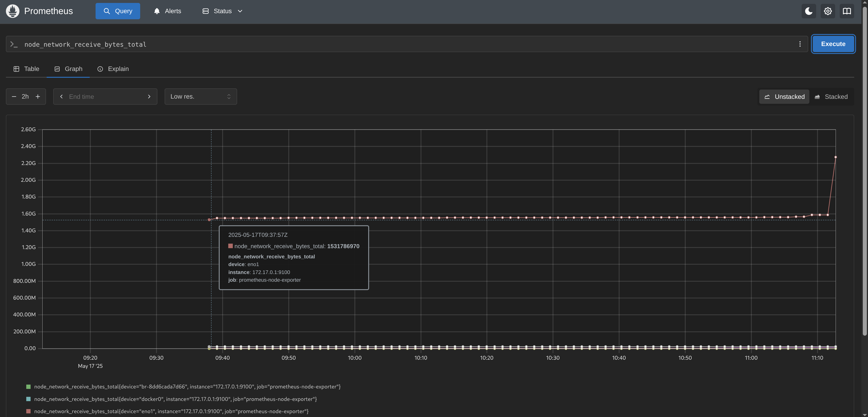
Task: Open documentation via the book icon
Action: click(847, 11)
